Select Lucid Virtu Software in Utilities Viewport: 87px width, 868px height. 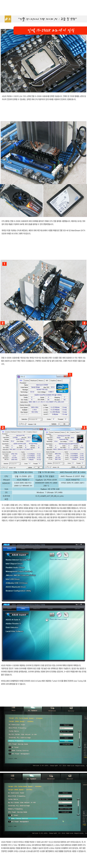tap(15, 631)
